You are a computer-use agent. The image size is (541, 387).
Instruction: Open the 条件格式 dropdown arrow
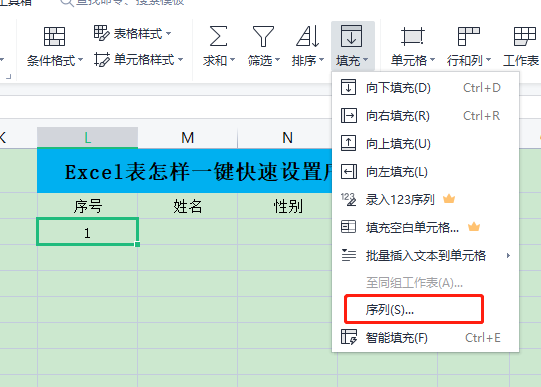pyautogui.click(x=80, y=60)
